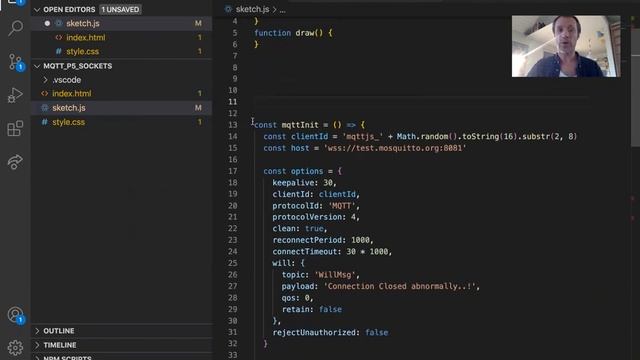Click 'clean: true,' line
The image size is (640, 360).
point(300,229)
